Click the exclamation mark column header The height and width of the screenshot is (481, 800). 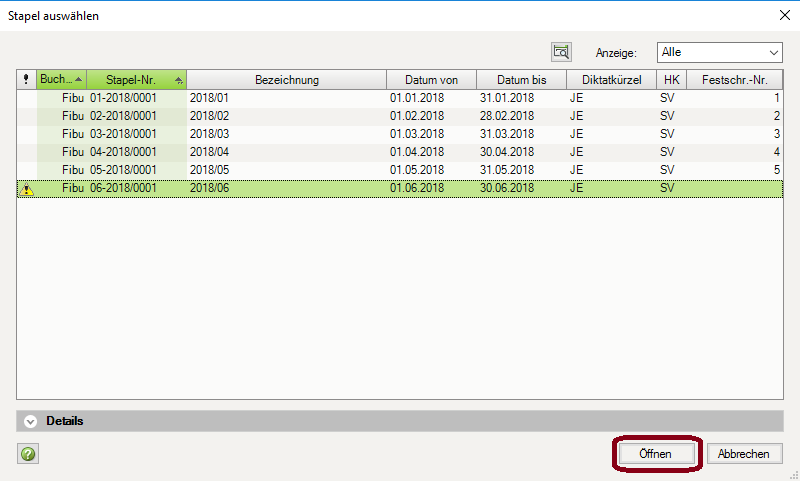coord(26,80)
